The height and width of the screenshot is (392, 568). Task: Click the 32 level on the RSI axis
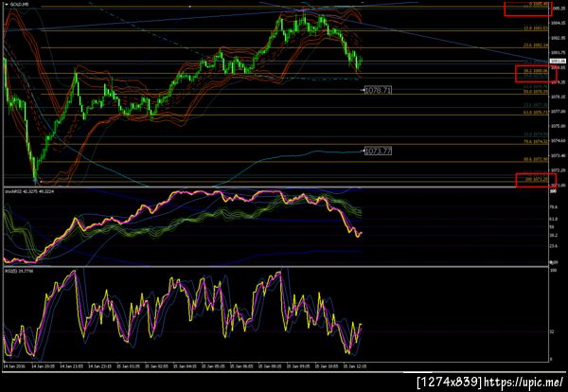pos(553,331)
